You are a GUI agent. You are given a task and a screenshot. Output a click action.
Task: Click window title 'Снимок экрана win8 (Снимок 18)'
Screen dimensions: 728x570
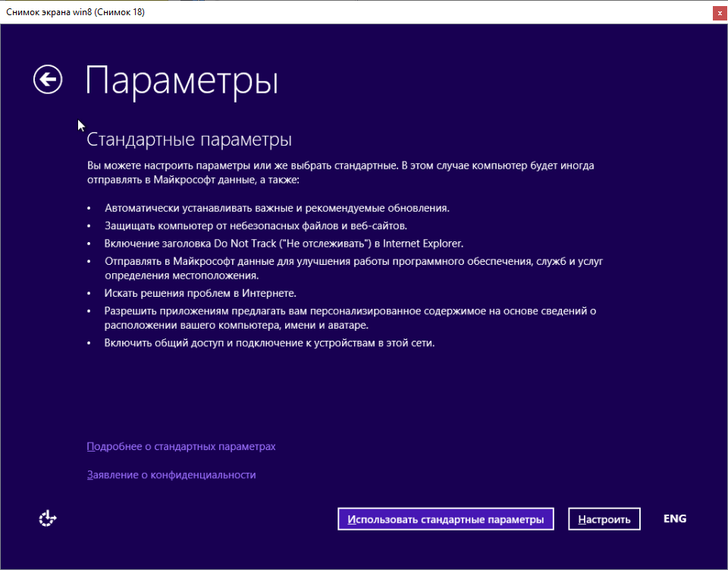point(75,12)
